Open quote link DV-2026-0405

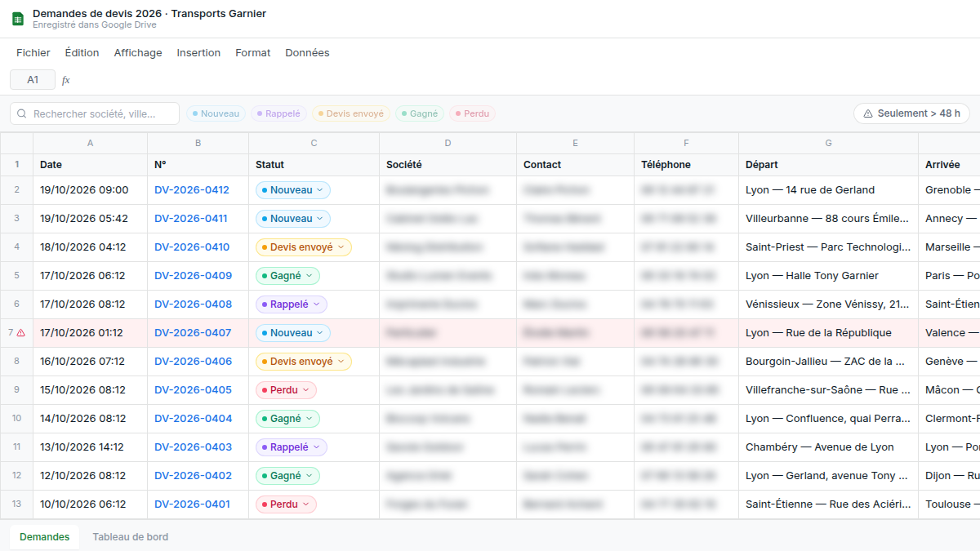tap(193, 390)
